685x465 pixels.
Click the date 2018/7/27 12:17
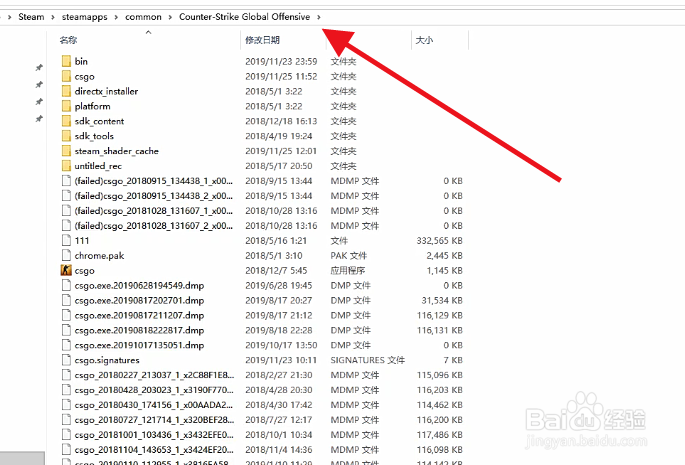(x=278, y=420)
